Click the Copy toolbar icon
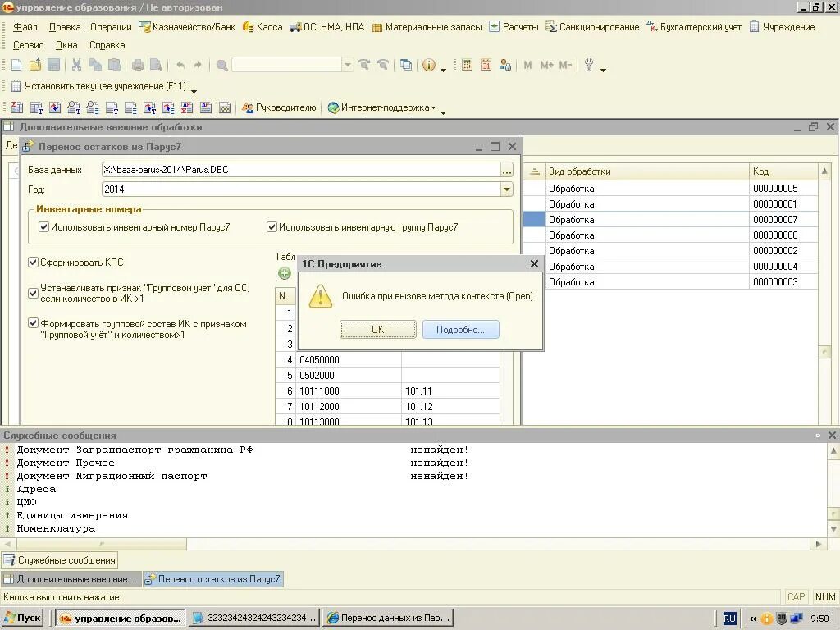840x630 pixels. [x=95, y=65]
